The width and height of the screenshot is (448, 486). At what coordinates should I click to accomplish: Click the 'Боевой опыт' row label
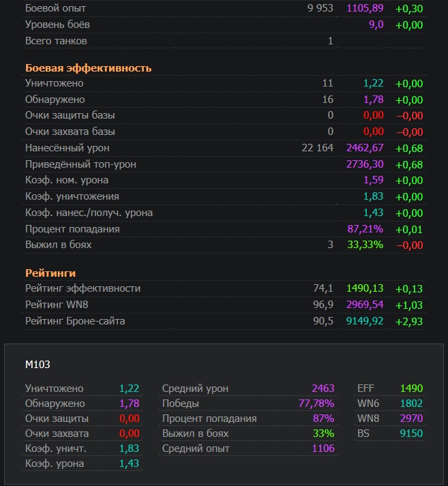click(55, 9)
